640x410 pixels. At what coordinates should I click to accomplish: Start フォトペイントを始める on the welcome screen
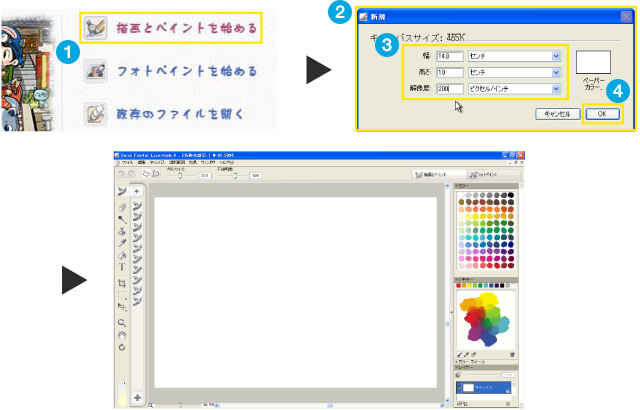170,71
